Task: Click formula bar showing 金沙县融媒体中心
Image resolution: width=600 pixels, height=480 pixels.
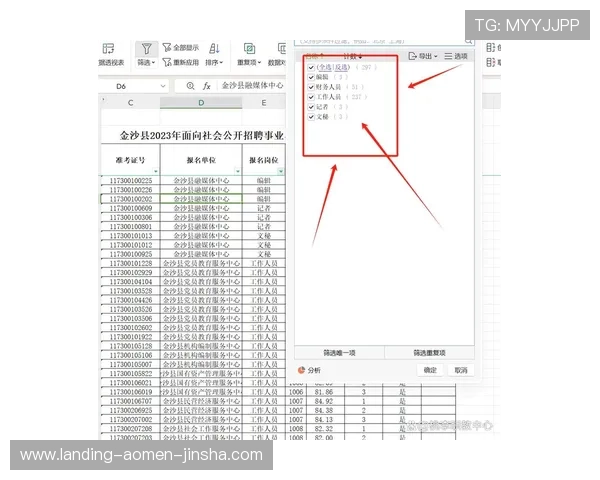Action: 253,86
